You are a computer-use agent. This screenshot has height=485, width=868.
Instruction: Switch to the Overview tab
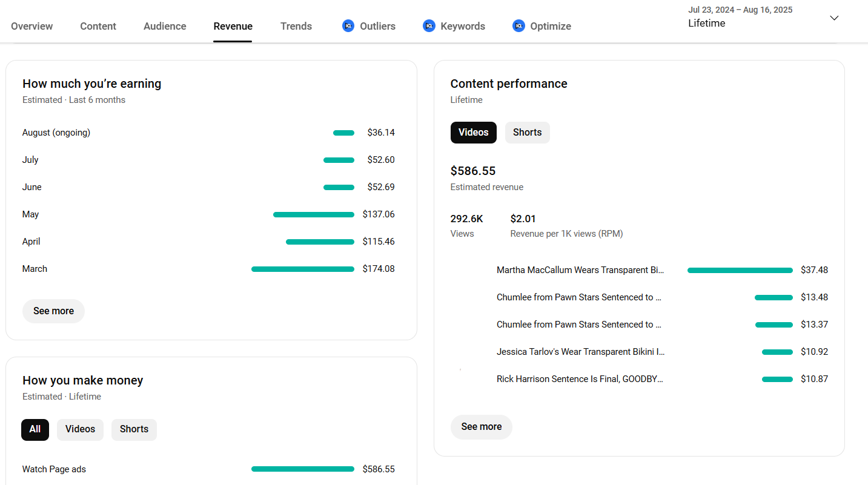[31, 26]
